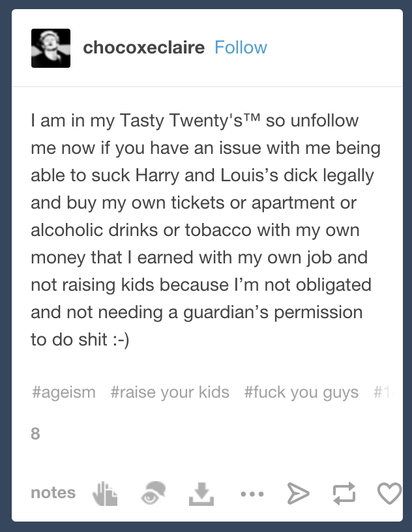The width and height of the screenshot is (412, 532).
Task: Click the chocoxeclaire avatar picture
Action: pos(51,48)
